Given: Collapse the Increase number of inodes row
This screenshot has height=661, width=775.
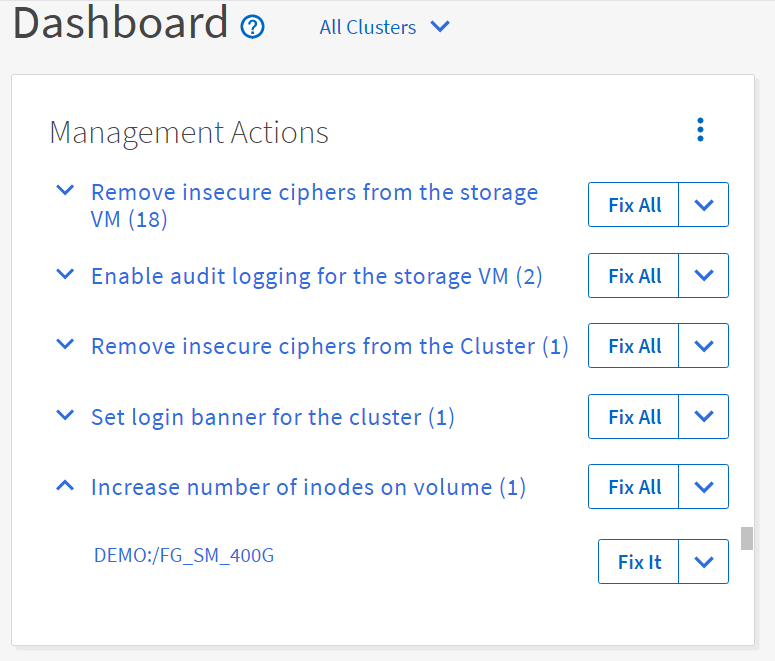Looking at the screenshot, I should [x=65, y=486].
